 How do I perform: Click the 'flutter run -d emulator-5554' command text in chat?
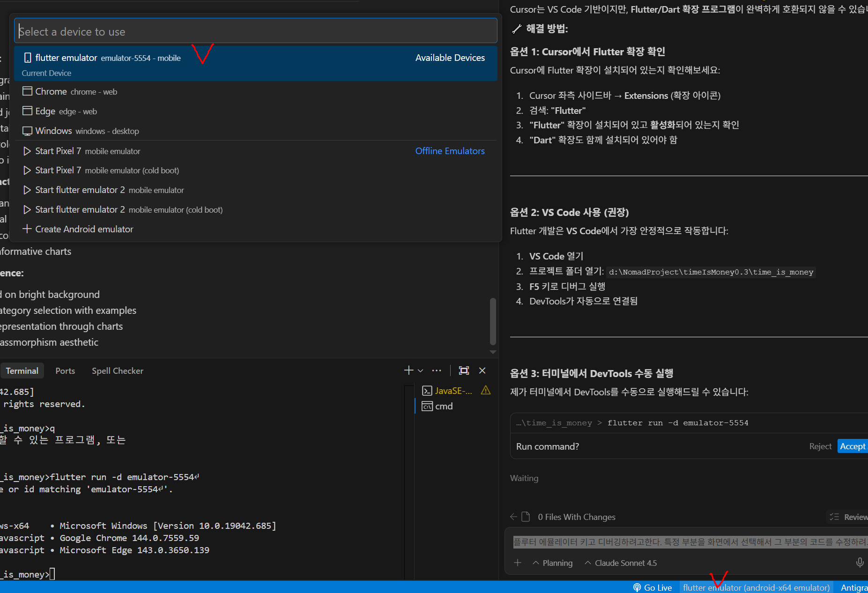click(678, 423)
